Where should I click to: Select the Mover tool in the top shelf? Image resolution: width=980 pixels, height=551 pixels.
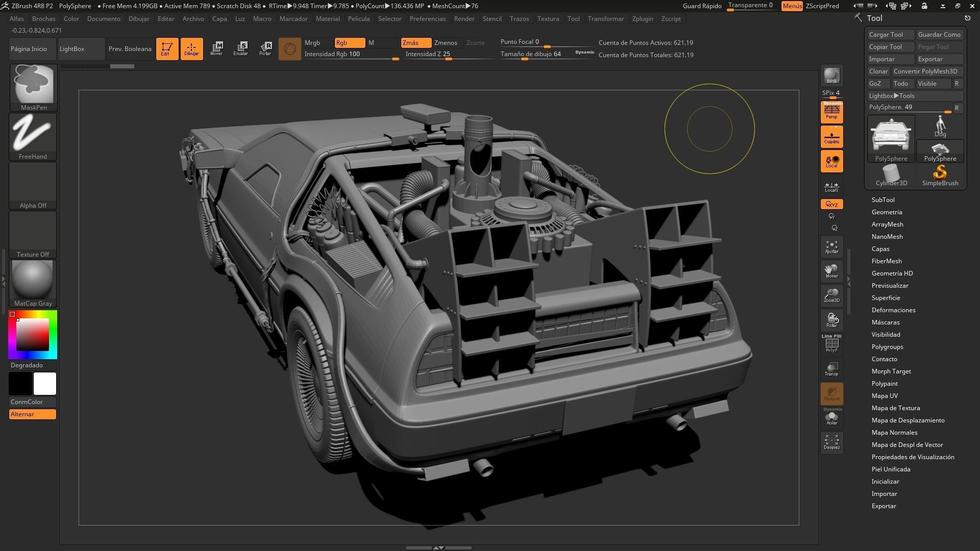pos(216,49)
